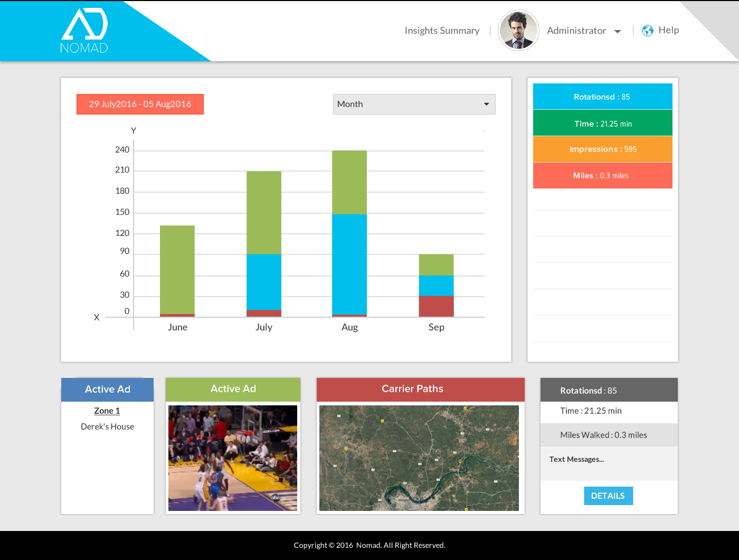Open help via the globe icon
Viewport: 739px width, 560px height.
pos(648,31)
